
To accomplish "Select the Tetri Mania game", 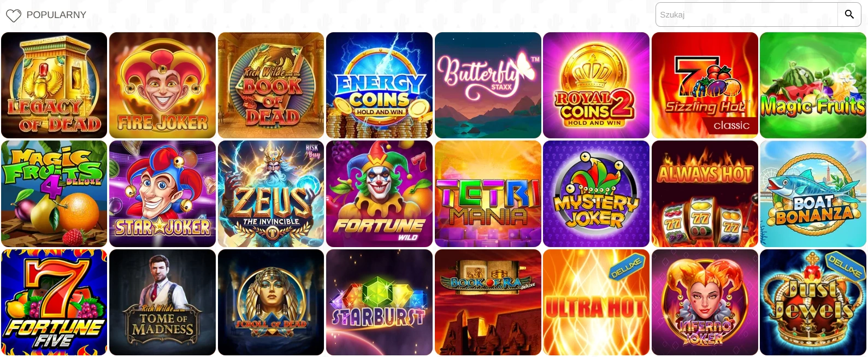I will pyautogui.click(x=488, y=194).
